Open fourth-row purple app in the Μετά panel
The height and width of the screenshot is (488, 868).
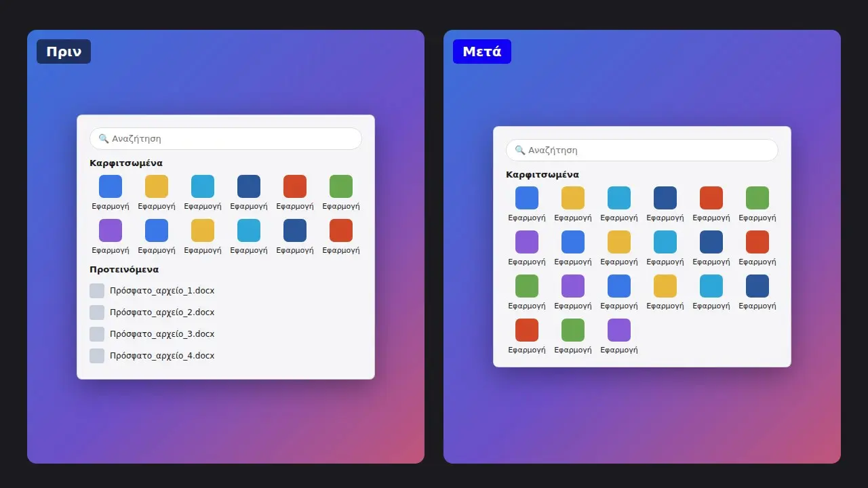[619, 330]
